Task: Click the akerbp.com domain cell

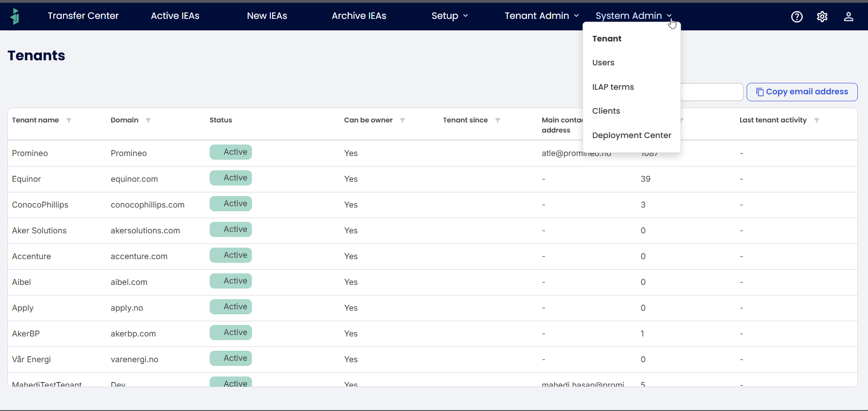Action: (x=133, y=334)
